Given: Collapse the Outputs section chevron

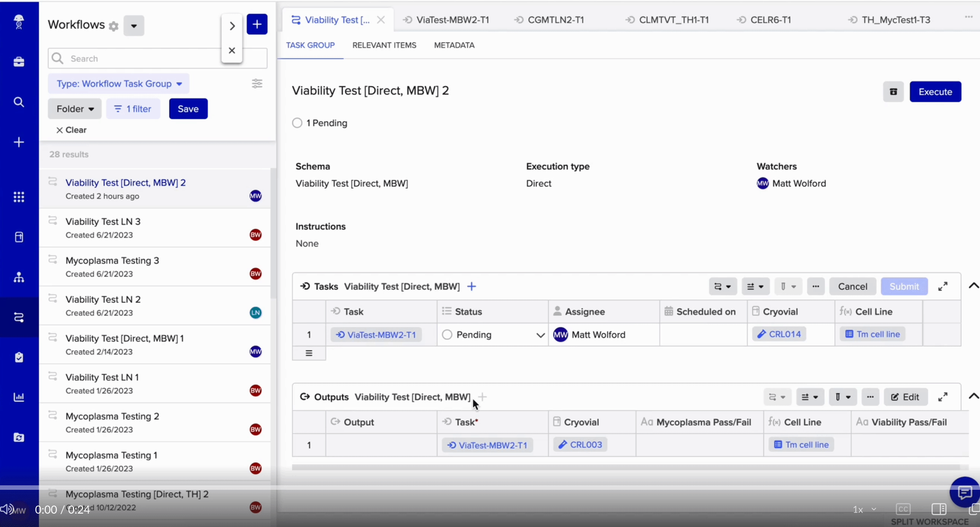Looking at the screenshot, I should point(973,396).
